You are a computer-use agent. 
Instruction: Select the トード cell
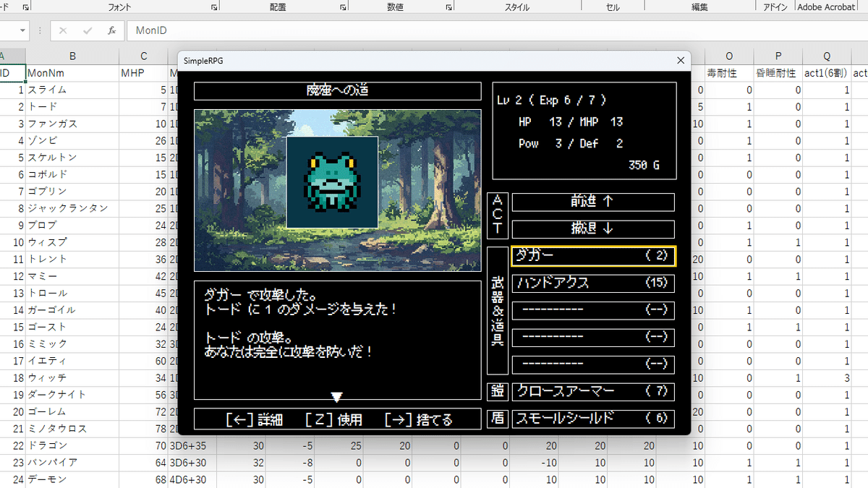pos(72,107)
